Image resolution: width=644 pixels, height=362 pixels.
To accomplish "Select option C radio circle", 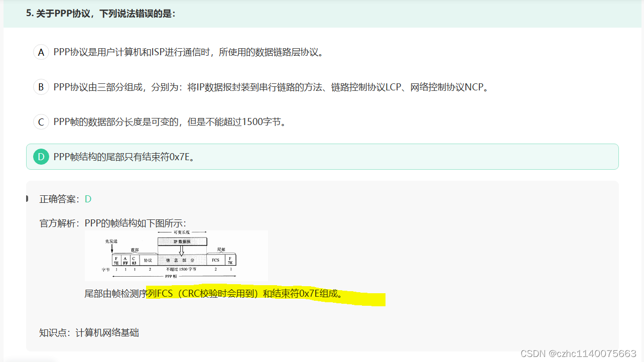I will pyautogui.click(x=41, y=122).
